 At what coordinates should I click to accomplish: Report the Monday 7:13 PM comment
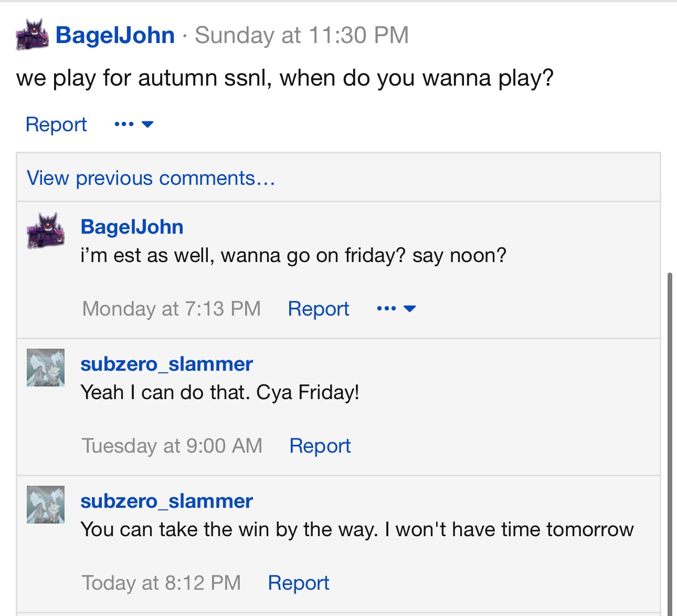pos(319,309)
